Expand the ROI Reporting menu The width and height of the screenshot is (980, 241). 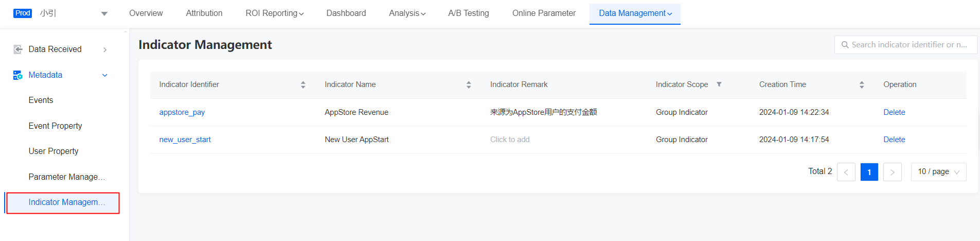tap(274, 13)
